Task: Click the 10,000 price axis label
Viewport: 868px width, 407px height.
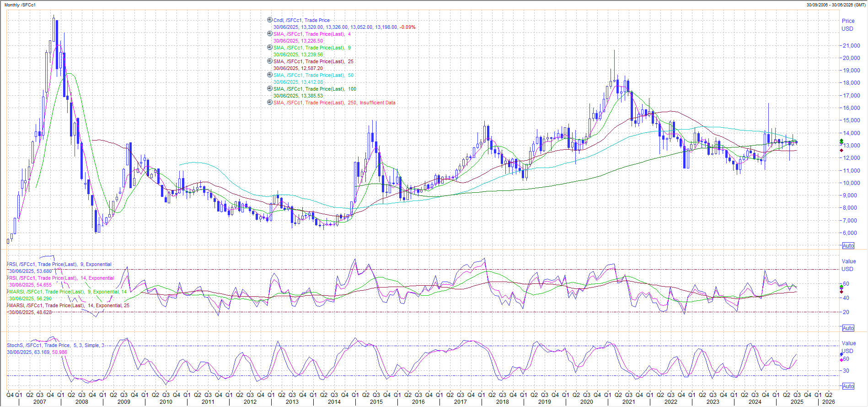Action: tap(852, 183)
